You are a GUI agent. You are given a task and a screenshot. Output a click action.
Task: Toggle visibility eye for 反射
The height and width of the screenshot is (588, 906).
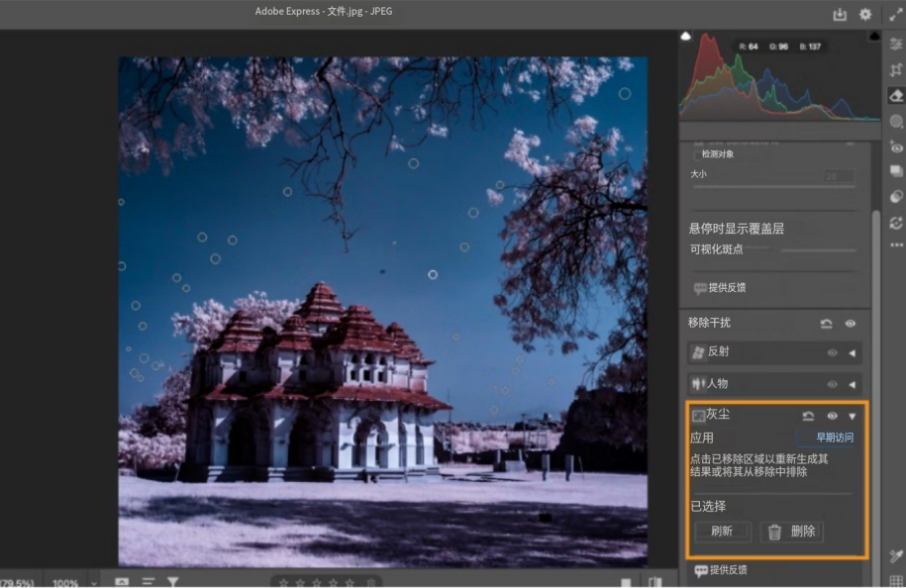click(832, 352)
